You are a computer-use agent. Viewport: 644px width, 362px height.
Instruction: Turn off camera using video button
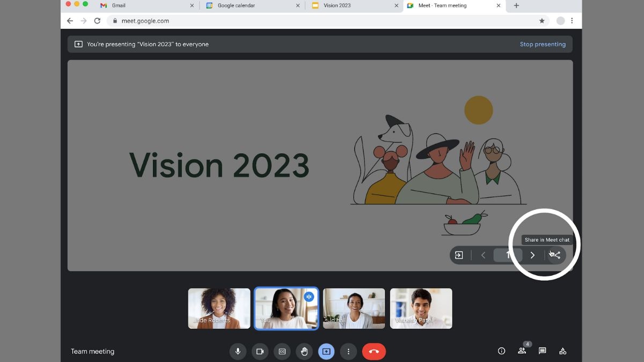click(260, 351)
